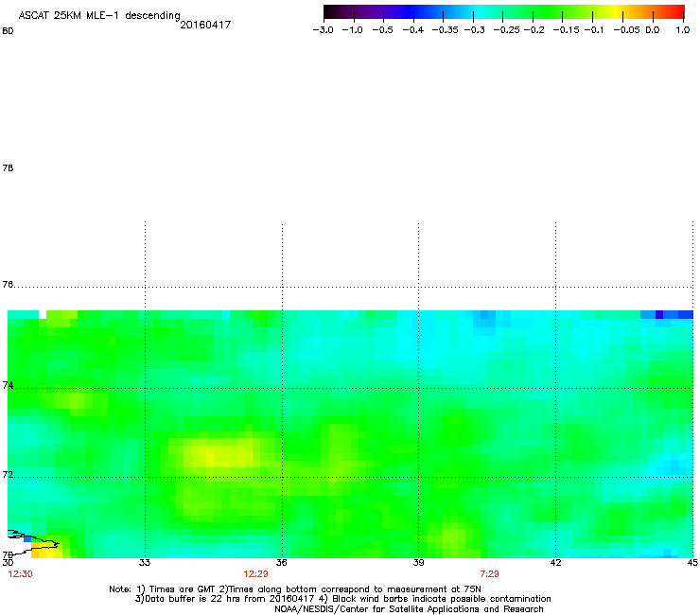
Task: Click the red 7:29 pass time
Action: [489, 574]
